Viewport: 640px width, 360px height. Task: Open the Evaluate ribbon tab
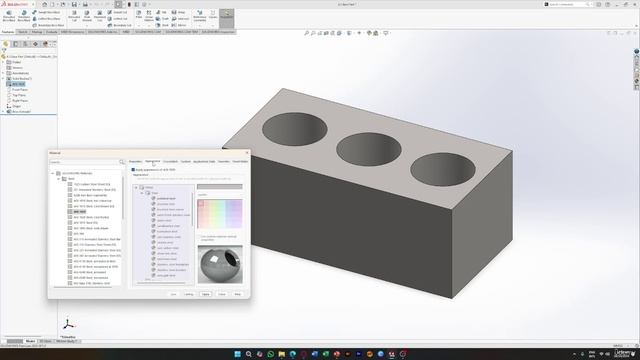click(x=51, y=32)
